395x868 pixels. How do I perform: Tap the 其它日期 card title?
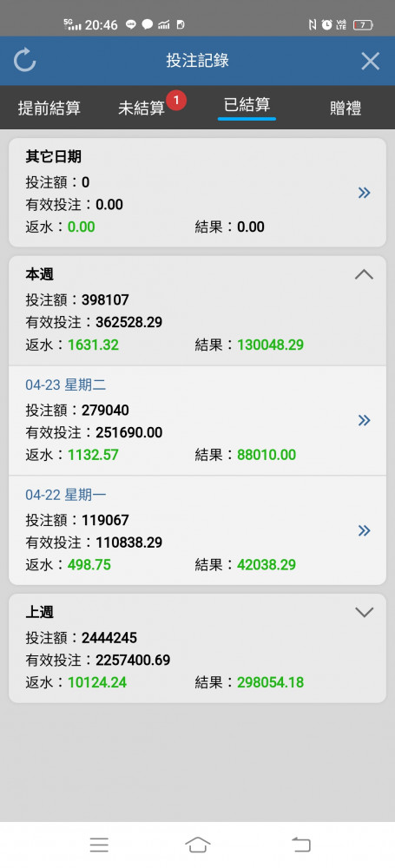point(53,156)
